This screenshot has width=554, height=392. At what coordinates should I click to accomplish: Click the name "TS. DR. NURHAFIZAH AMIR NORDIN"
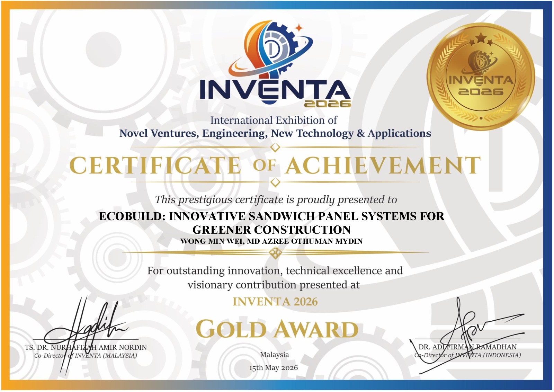click(x=86, y=347)
